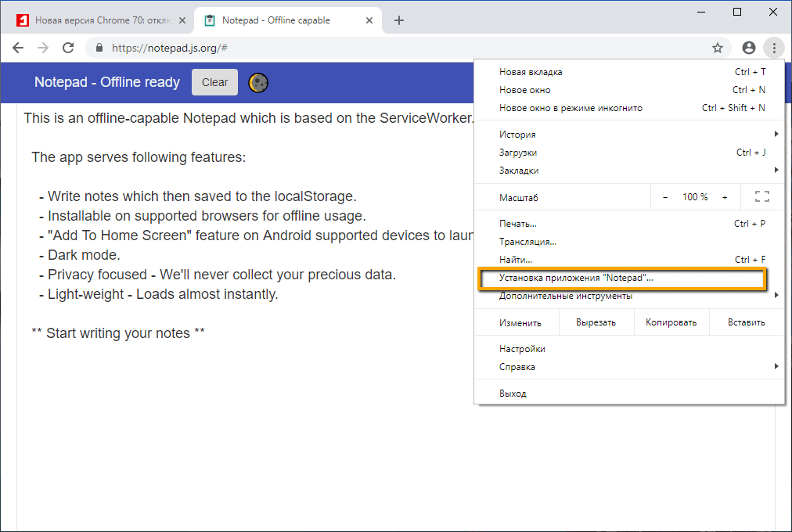792x532 pixels.
Task: Increase zoom with the plus button
Action: [x=725, y=197]
